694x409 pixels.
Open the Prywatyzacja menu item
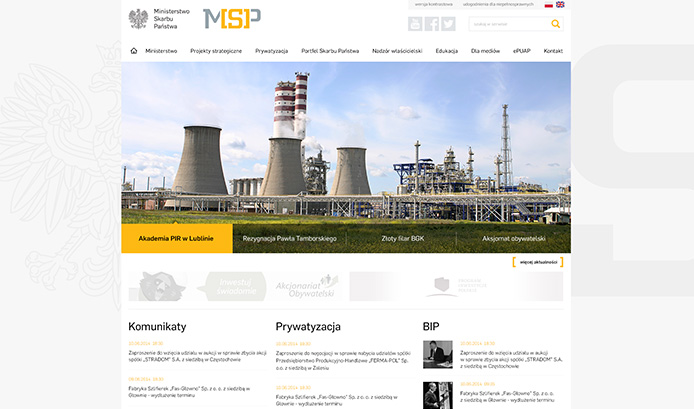pos(271,51)
